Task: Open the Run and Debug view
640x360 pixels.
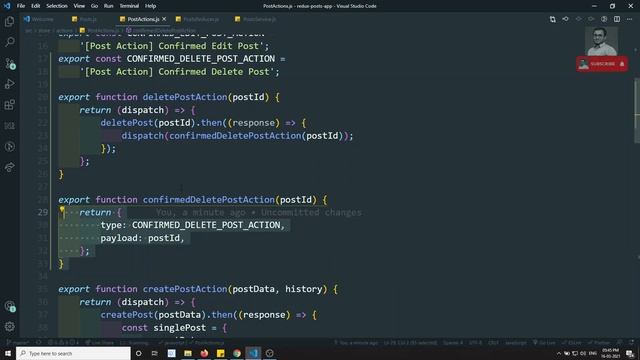Action: pos(9,84)
